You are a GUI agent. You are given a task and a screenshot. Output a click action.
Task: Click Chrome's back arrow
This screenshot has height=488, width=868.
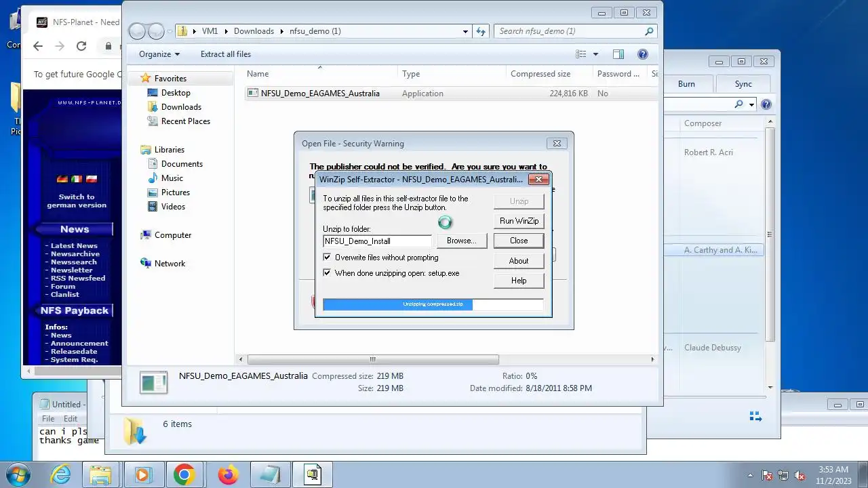tap(38, 46)
